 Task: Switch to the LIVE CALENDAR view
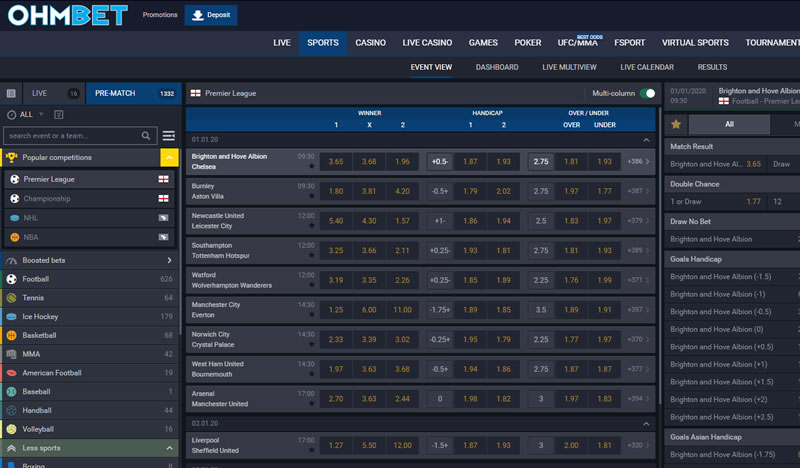pos(647,67)
